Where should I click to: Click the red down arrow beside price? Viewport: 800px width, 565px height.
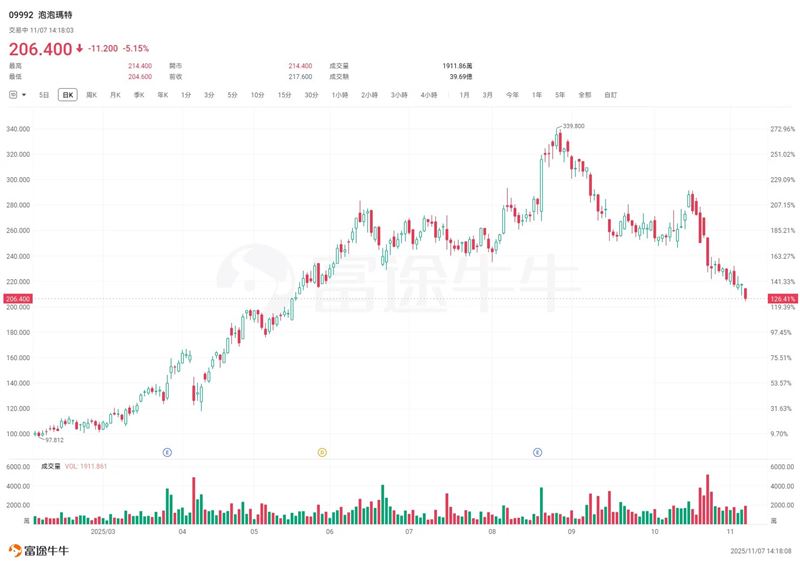click(x=80, y=48)
